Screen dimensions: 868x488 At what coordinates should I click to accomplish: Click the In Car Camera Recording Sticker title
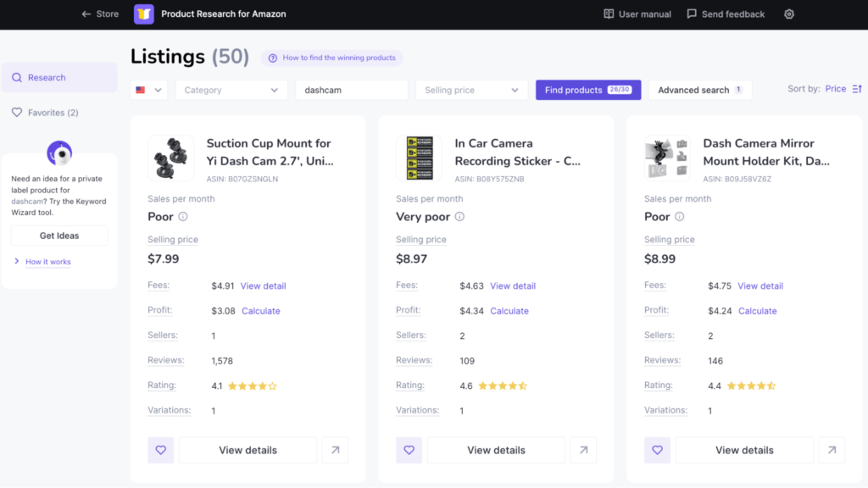(x=518, y=152)
